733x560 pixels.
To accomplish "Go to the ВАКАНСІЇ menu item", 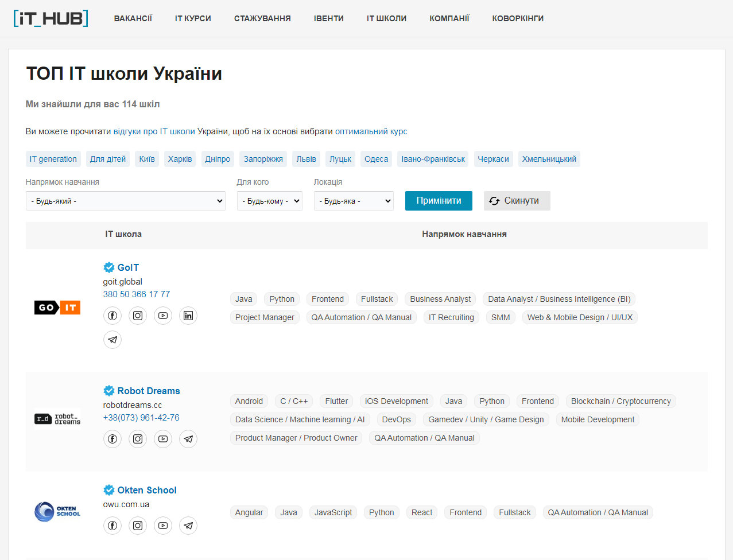I will coord(133,18).
